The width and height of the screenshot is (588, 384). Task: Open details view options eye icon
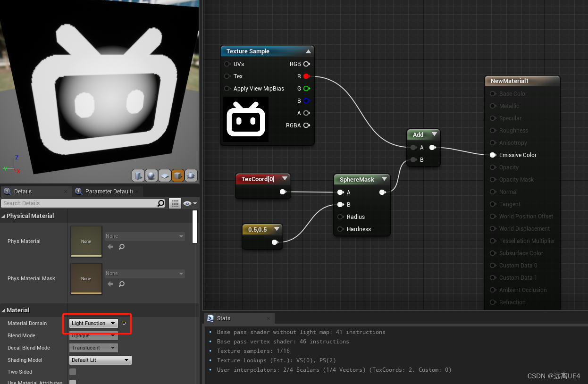pyautogui.click(x=190, y=203)
